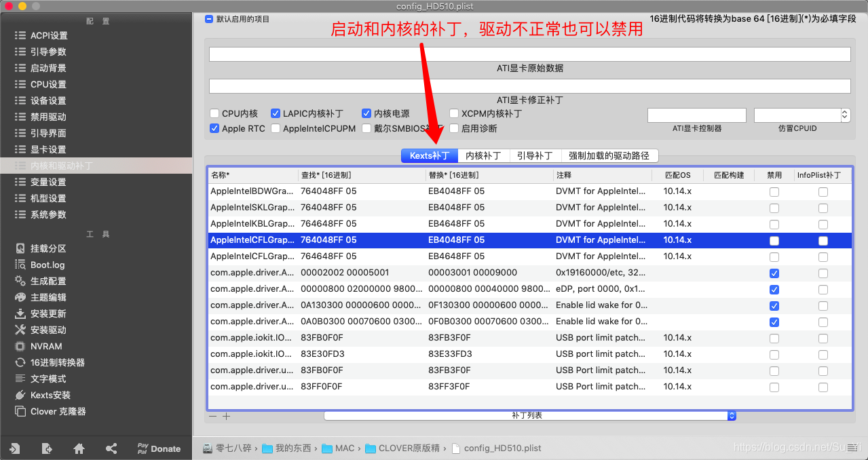Viewport: 868px width, 460px height.
Task: Click 我的东西 folder in path bar
Action: point(286,448)
